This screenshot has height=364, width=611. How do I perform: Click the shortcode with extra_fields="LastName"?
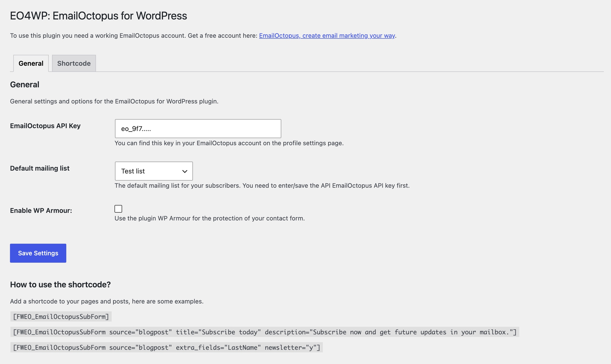167,348
